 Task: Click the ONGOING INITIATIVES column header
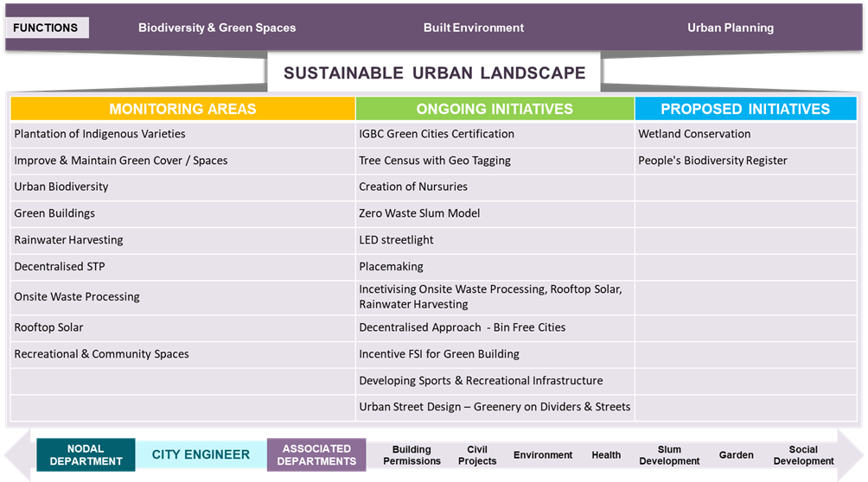pyautogui.click(x=495, y=109)
